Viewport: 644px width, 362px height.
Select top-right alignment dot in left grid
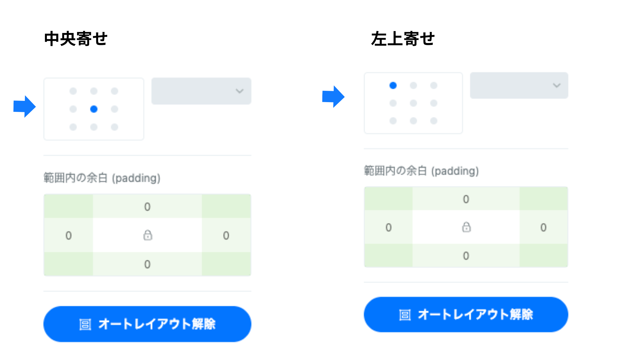114,91
